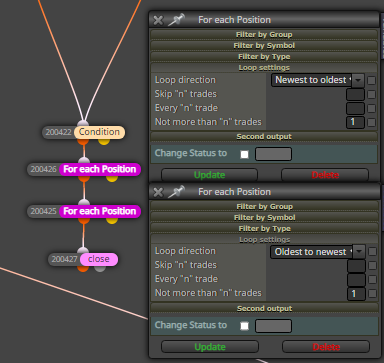Click Delete button in upper panel
This screenshot has height=363, width=384.
[x=325, y=175]
